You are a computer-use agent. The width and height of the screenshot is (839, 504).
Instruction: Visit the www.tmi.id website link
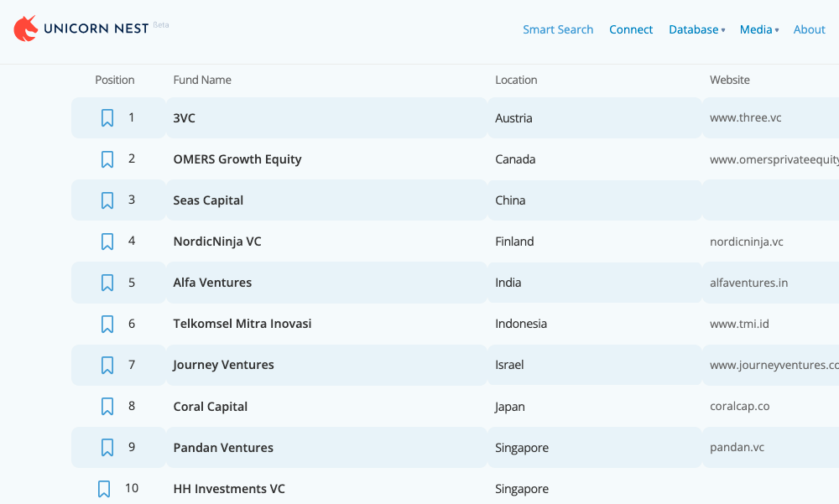click(739, 324)
